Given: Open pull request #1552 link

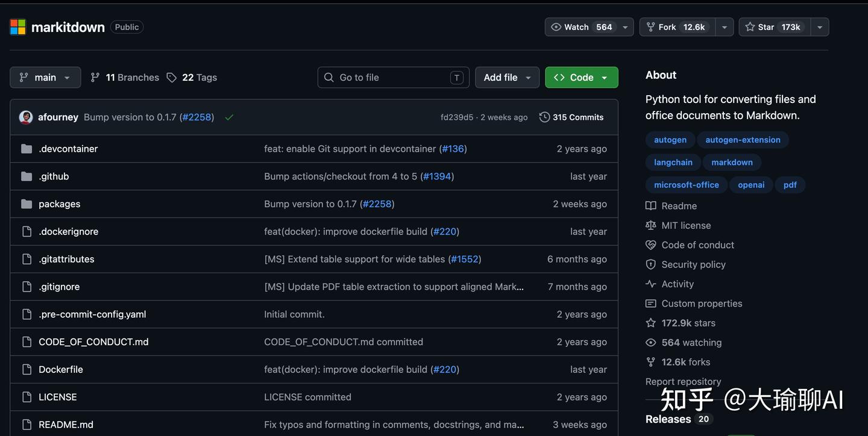Looking at the screenshot, I should tap(465, 259).
